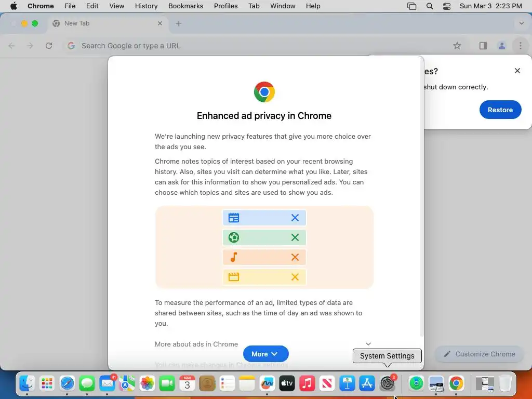This screenshot has height=399, width=532.
Task: Reload the current Chrome page
Action: (49, 46)
